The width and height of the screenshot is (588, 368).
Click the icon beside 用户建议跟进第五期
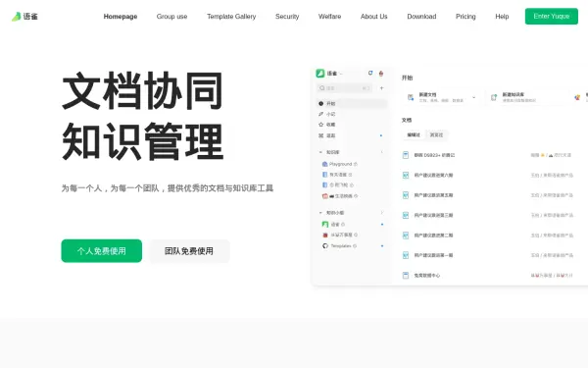tap(406, 195)
